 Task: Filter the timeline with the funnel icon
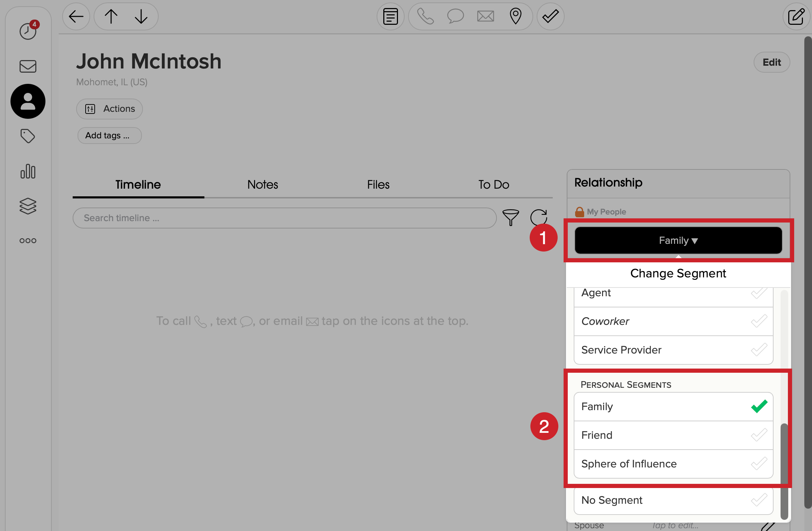510,217
